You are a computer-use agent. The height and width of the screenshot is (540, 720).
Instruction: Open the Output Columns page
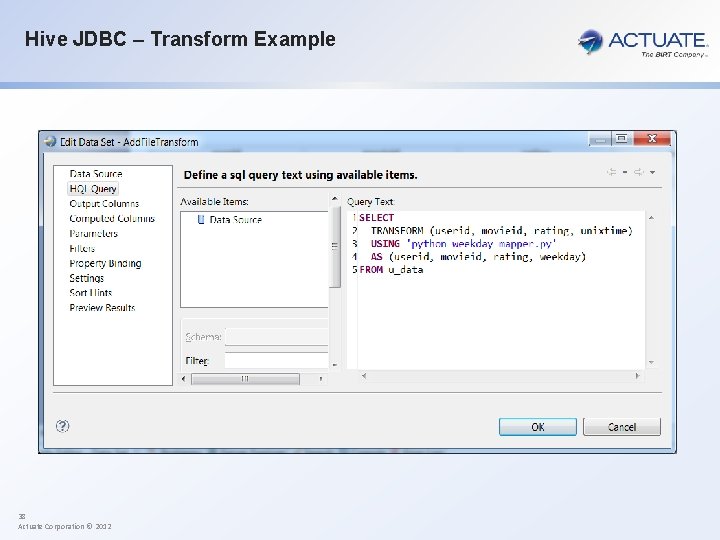pos(104,203)
